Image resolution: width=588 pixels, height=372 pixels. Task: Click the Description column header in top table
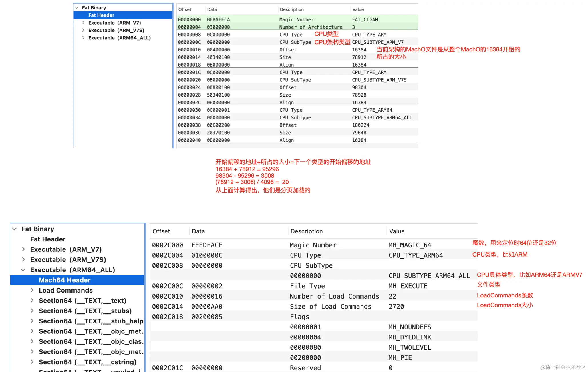[x=292, y=9]
